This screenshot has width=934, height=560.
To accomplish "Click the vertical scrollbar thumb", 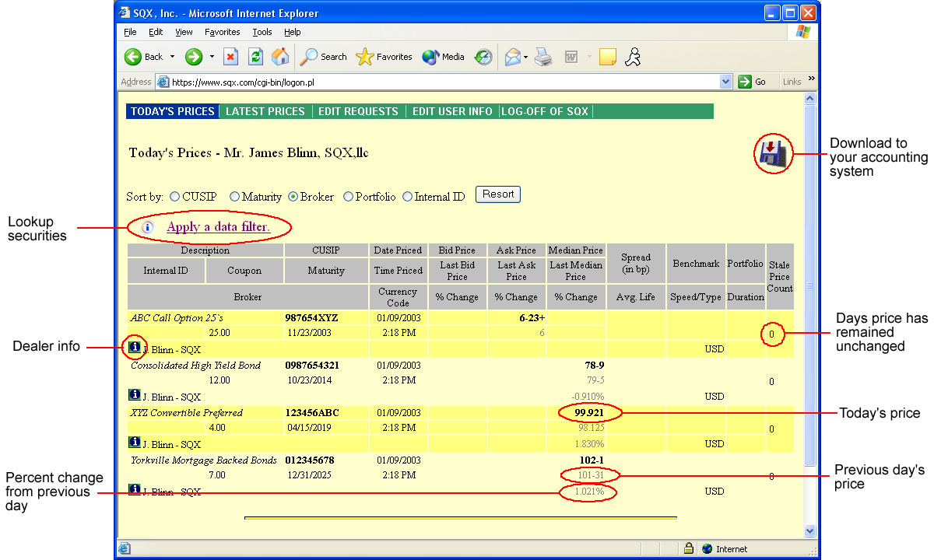I will tap(809, 285).
